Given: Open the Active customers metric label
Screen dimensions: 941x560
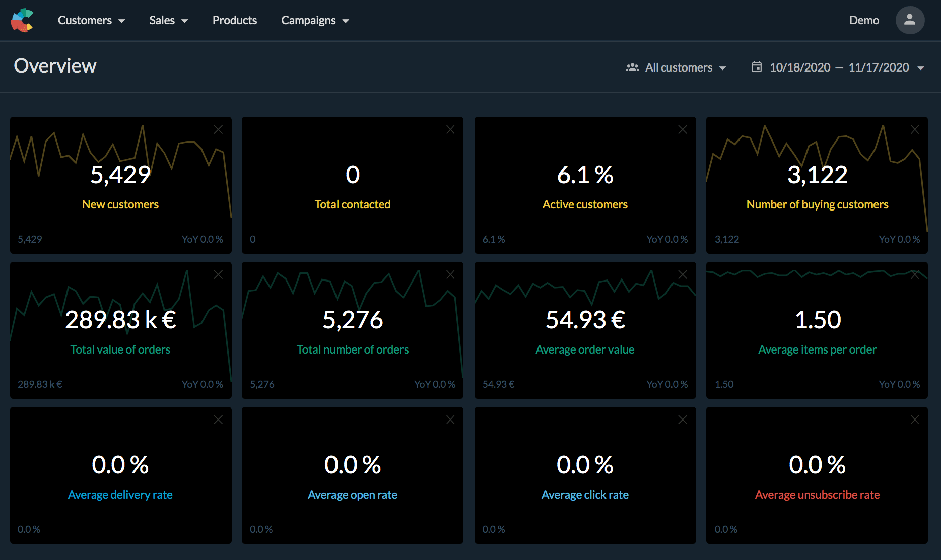Looking at the screenshot, I should click(x=585, y=204).
